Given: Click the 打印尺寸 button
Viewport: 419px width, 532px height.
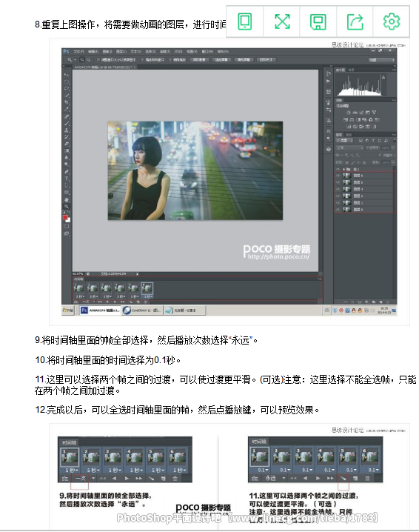Looking at the screenshot, I should [x=266, y=60].
